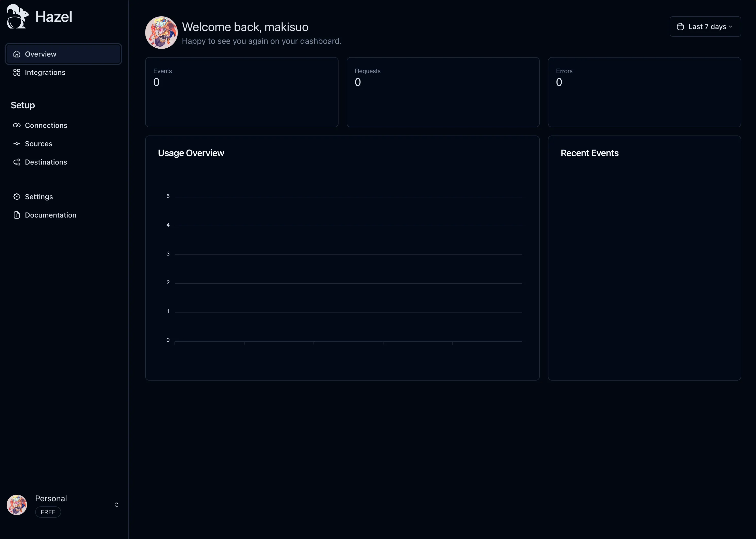Image resolution: width=756 pixels, height=539 pixels.
Task: Click the Sources node icon
Action: coord(17,144)
